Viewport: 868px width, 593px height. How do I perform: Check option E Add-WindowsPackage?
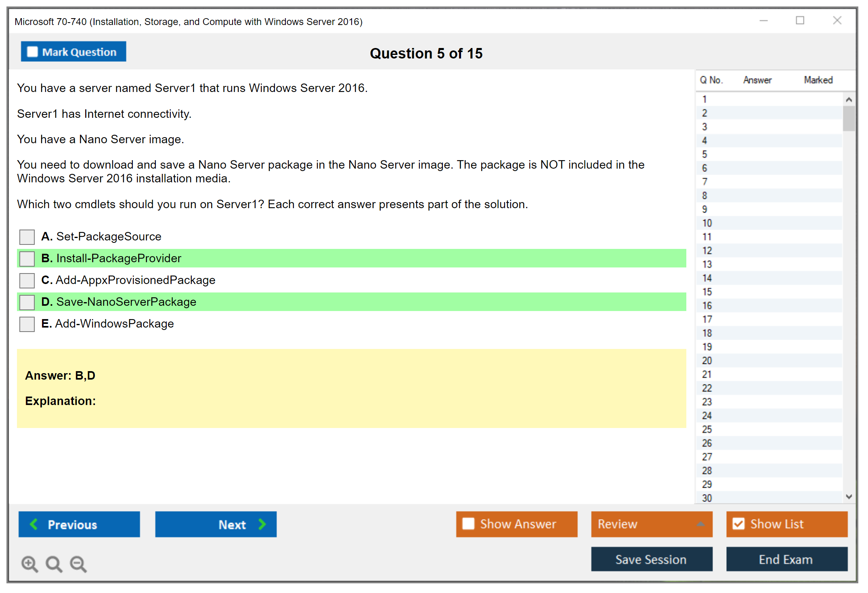coord(27,324)
